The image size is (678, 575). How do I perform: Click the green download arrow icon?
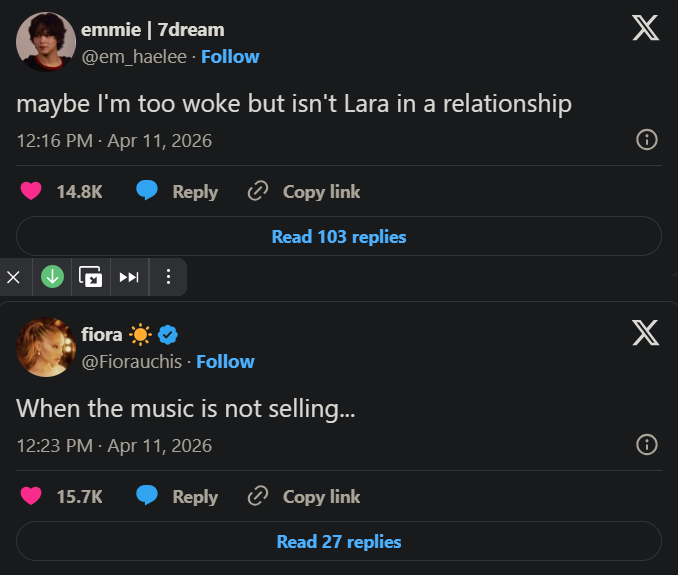coord(53,277)
